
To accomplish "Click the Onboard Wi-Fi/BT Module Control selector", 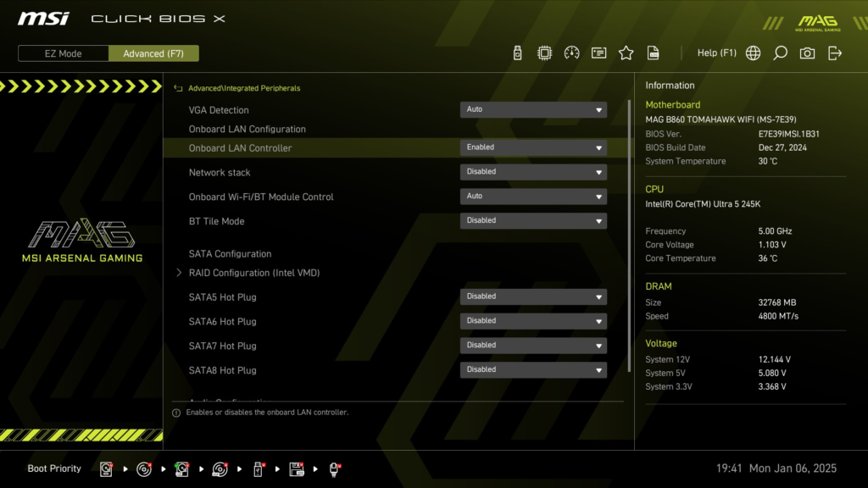I will pos(533,196).
